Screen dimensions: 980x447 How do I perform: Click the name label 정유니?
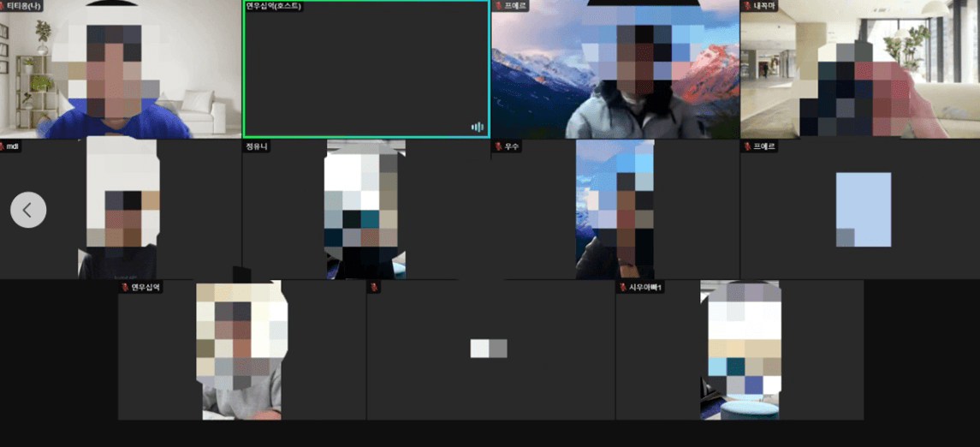[257, 146]
